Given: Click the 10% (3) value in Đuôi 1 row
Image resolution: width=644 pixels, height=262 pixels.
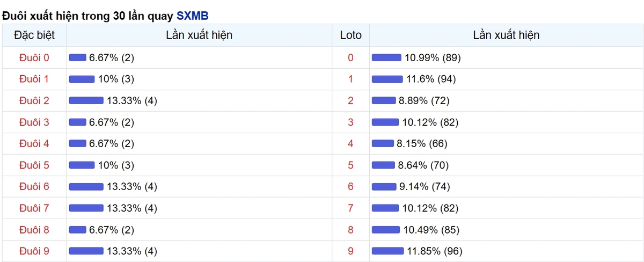Looking at the screenshot, I should click(116, 79).
